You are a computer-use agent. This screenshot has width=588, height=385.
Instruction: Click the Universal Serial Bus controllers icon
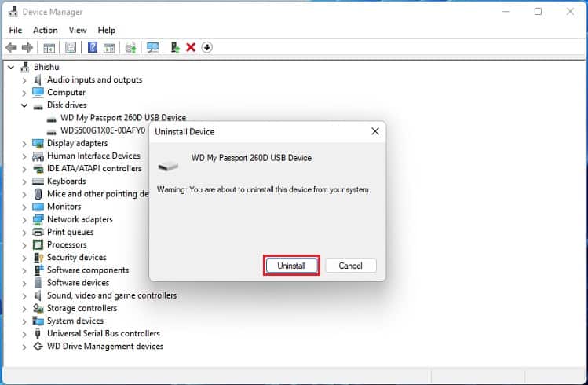[x=38, y=333]
